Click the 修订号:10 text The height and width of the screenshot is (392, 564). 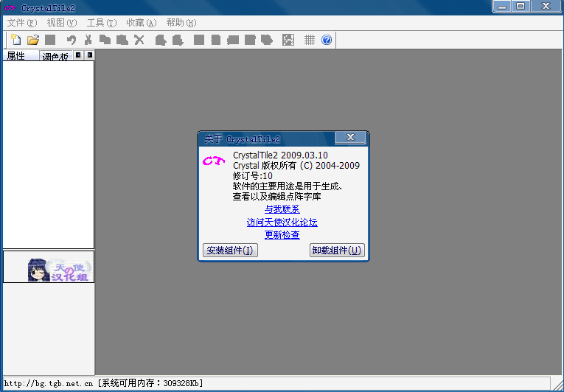[252, 176]
